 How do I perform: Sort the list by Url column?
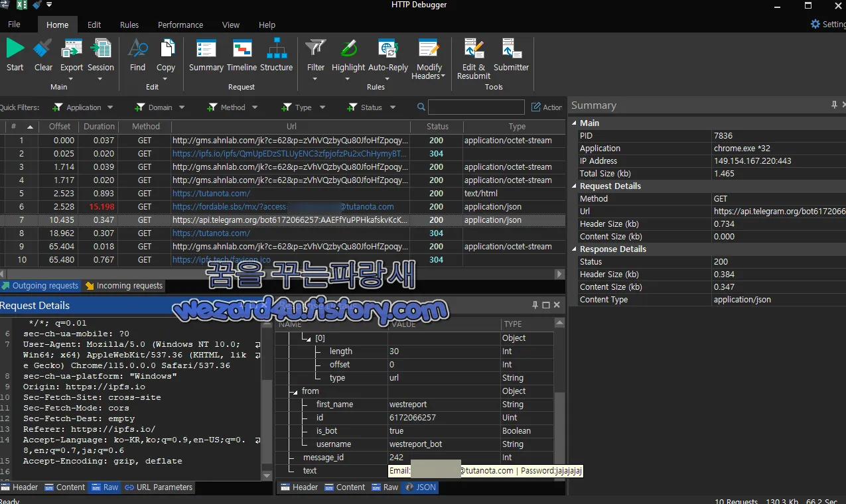tap(291, 126)
